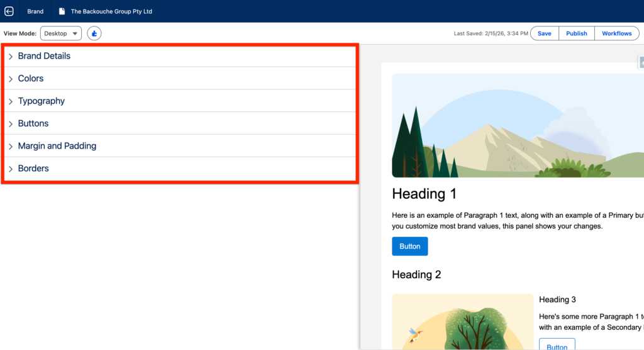644x350 pixels.
Task: Open the Typography accordion section
Action: 42,101
